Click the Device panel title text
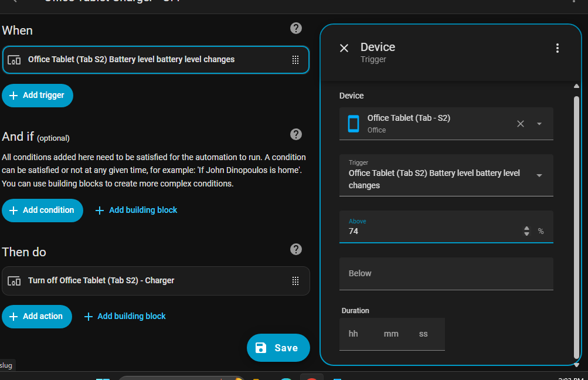588x380 pixels. [x=378, y=47]
